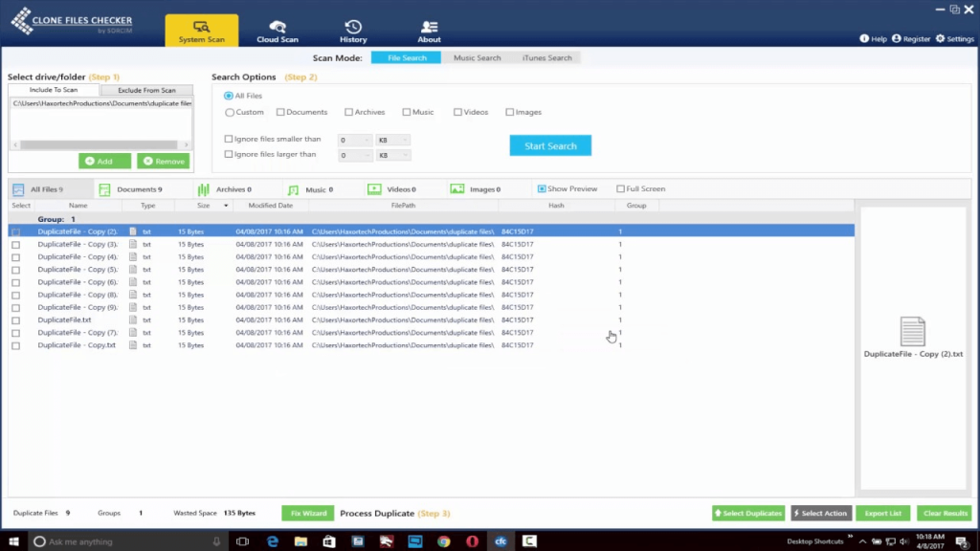Open KB unit dropdown for larger than
This screenshot has width=980, height=551.
click(393, 155)
